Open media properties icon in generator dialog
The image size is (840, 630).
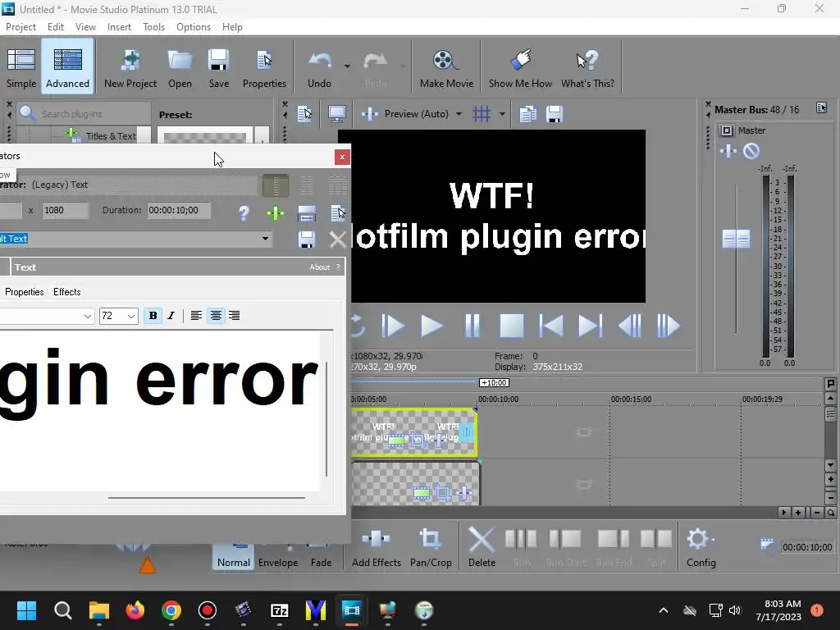click(x=338, y=213)
